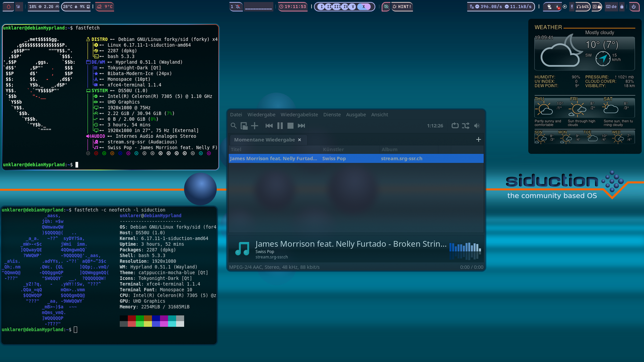
Task: Stop playback in Audacious
Action: (x=290, y=126)
